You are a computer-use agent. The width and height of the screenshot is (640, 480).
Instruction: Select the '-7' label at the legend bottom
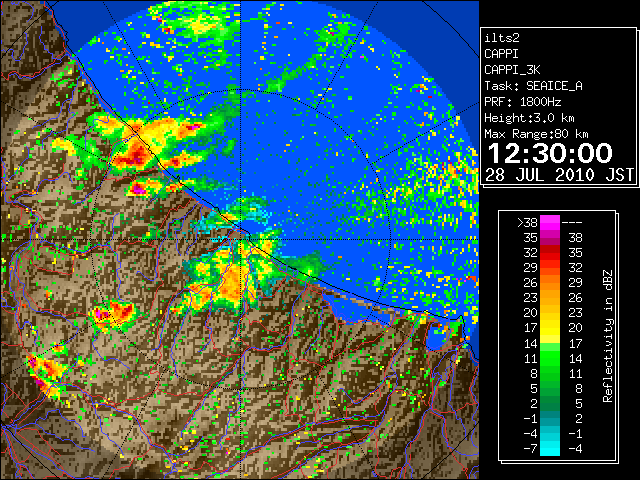530,448
